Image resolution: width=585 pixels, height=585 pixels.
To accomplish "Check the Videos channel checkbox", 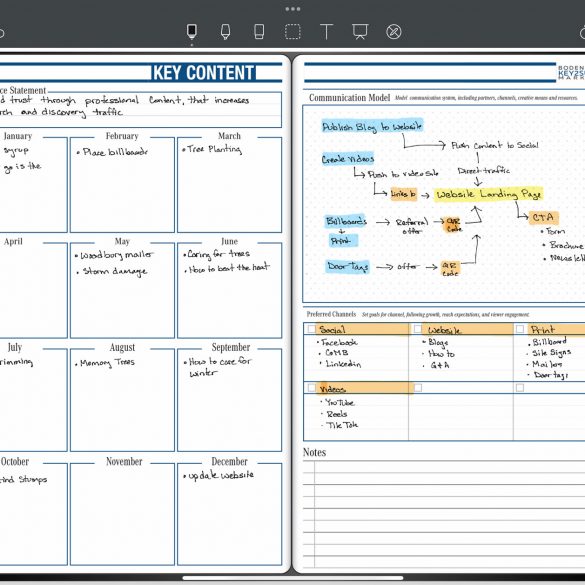I will tap(312, 388).
